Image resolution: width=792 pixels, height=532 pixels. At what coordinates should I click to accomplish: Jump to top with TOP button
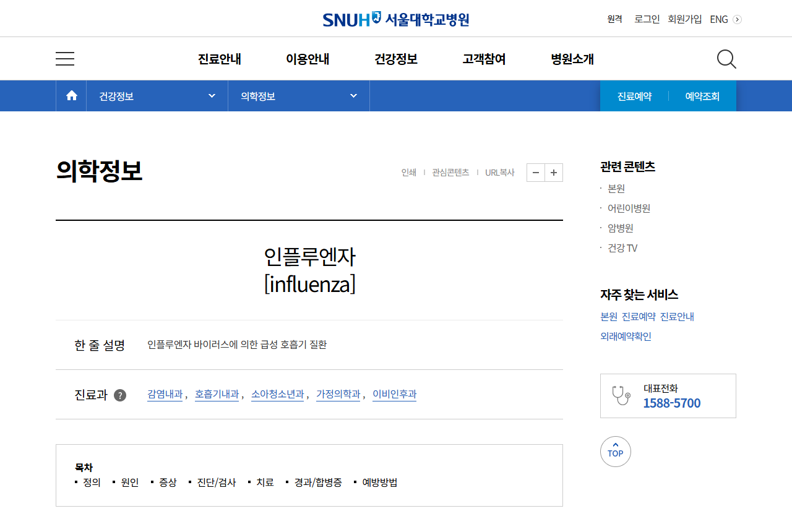coord(616,452)
